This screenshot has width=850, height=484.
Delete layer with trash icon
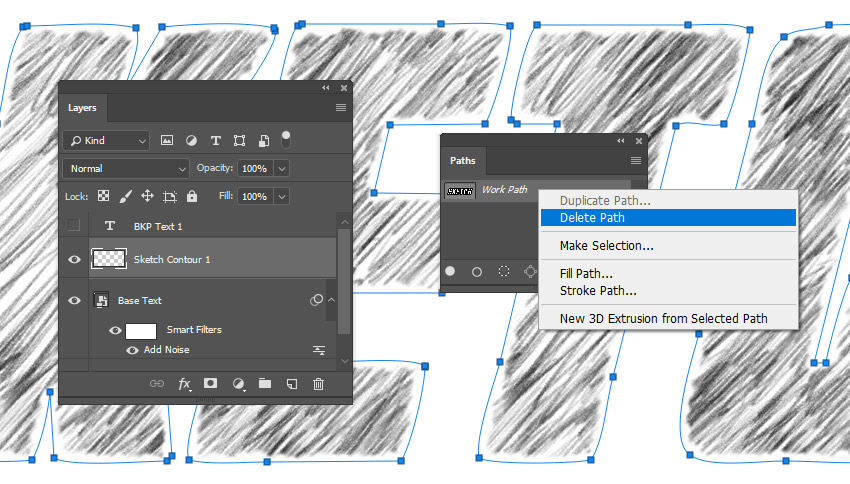(x=318, y=384)
